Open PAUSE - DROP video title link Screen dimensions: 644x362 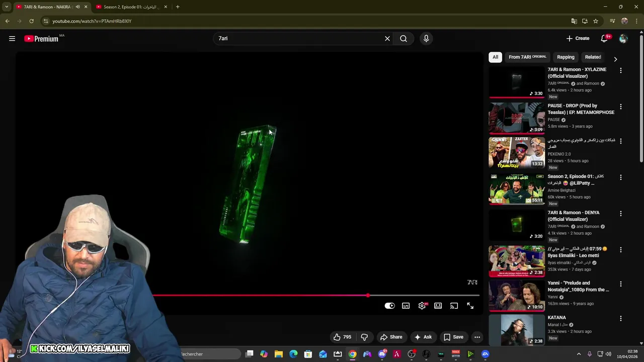(x=581, y=109)
